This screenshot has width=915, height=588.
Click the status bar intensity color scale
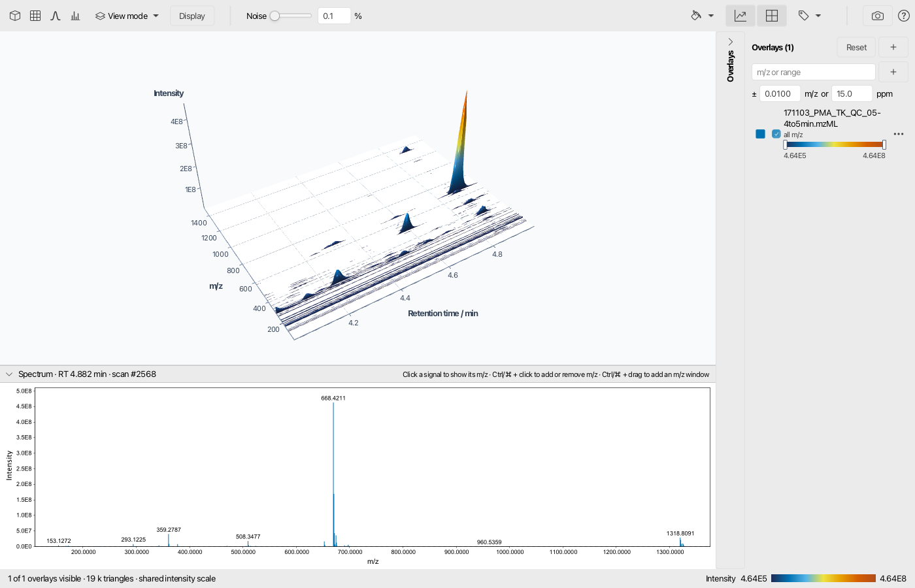[823, 578]
